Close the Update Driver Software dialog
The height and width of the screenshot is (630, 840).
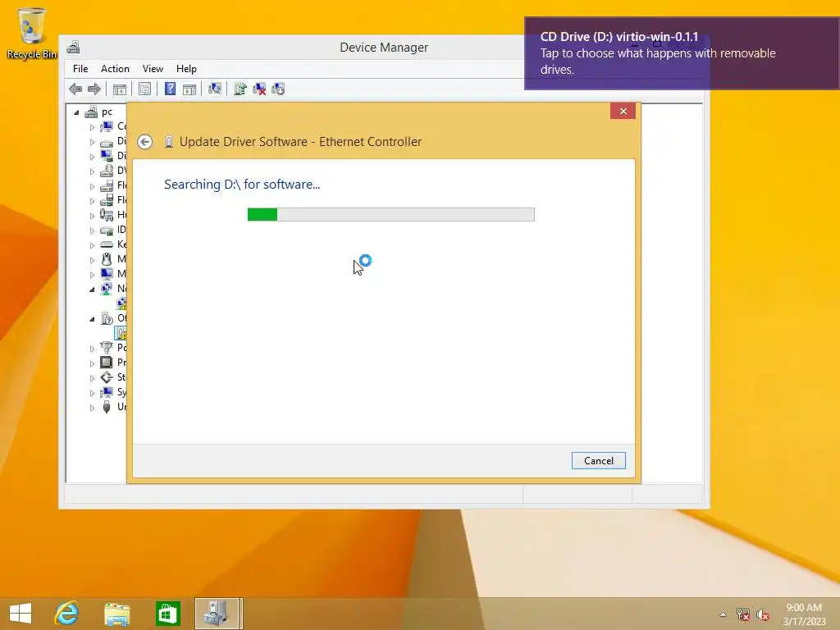coord(623,111)
